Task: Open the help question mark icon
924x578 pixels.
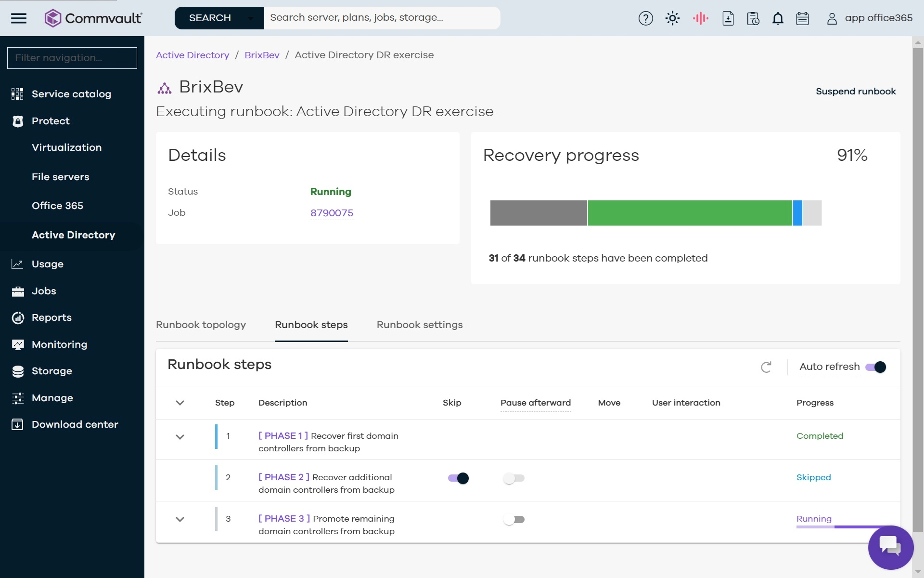Action: point(645,18)
